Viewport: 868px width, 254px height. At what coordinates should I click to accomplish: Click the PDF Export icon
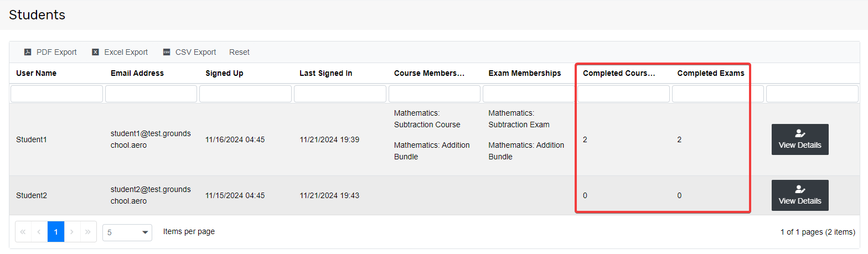(28, 52)
